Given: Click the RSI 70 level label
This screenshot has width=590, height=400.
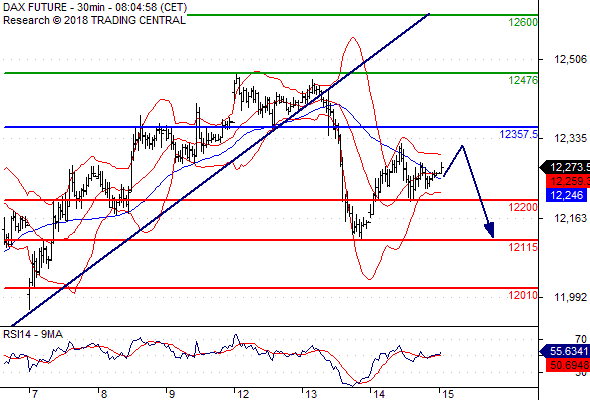Looking at the screenshot, I should click(581, 339).
